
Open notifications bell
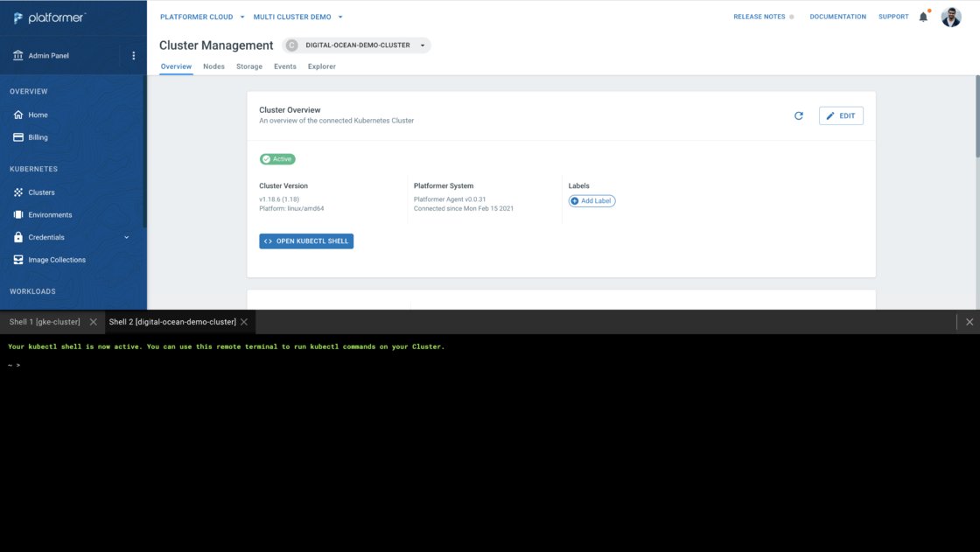coord(923,17)
